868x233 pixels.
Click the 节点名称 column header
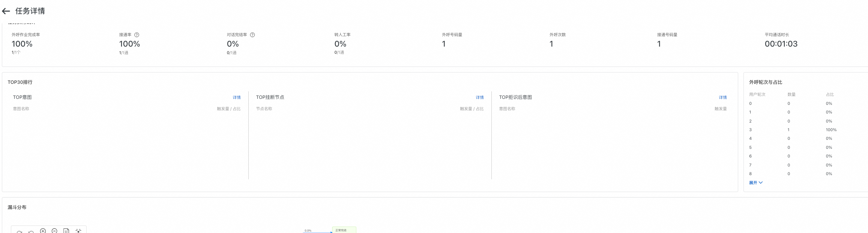coord(264,109)
